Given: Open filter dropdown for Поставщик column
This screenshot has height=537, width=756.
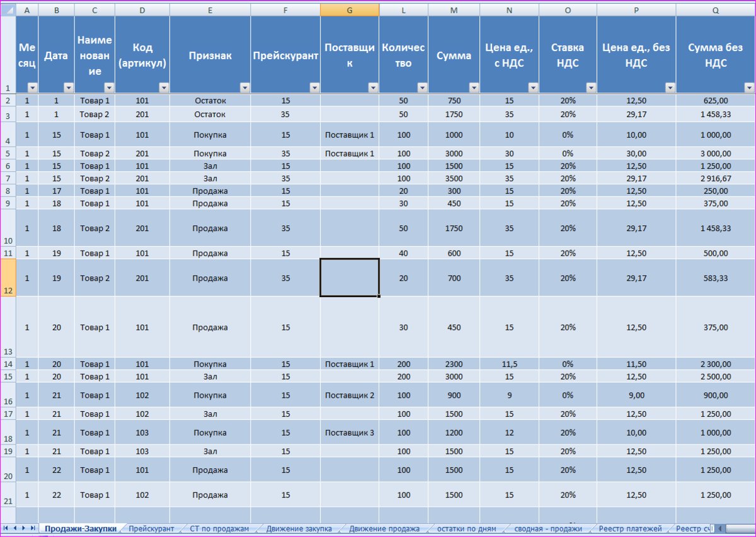Looking at the screenshot, I should pos(373,88).
